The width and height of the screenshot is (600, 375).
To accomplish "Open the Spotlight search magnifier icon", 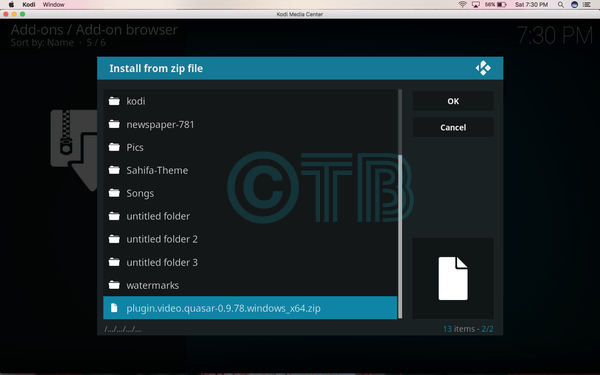I will pos(561,5).
